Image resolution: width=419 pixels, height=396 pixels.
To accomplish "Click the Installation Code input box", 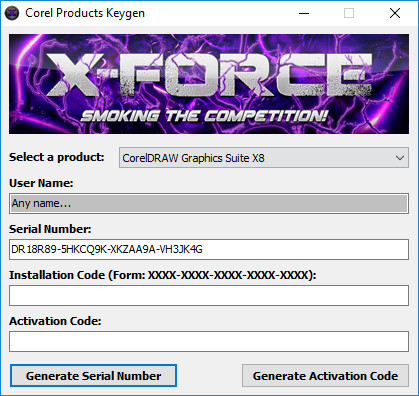I will 209,295.
